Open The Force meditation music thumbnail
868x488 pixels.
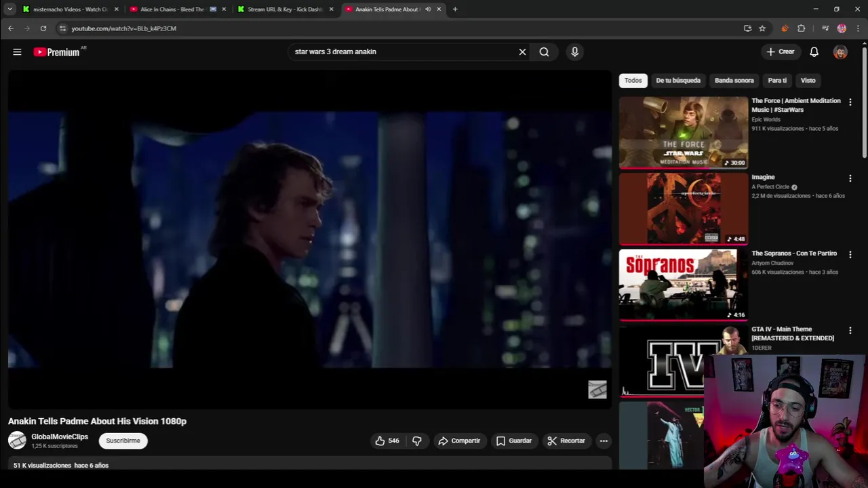683,132
